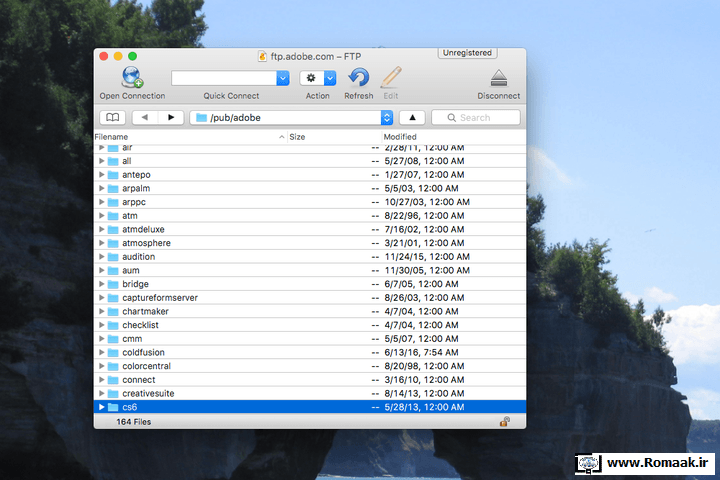The width and height of the screenshot is (720, 480).
Task: Go forward with the right arrow
Action: pyautogui.click(x=171, y=118)
